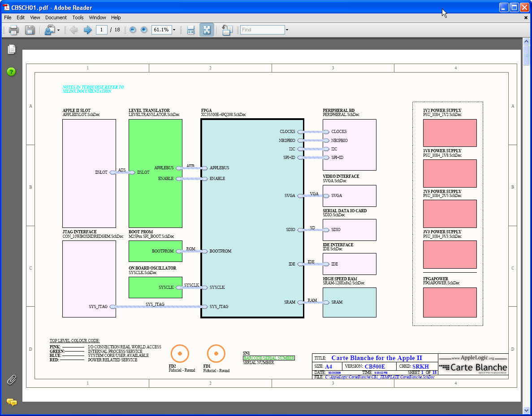Open the Window menu
This screenshot has width=532, height=416.
tap(97, 17)
